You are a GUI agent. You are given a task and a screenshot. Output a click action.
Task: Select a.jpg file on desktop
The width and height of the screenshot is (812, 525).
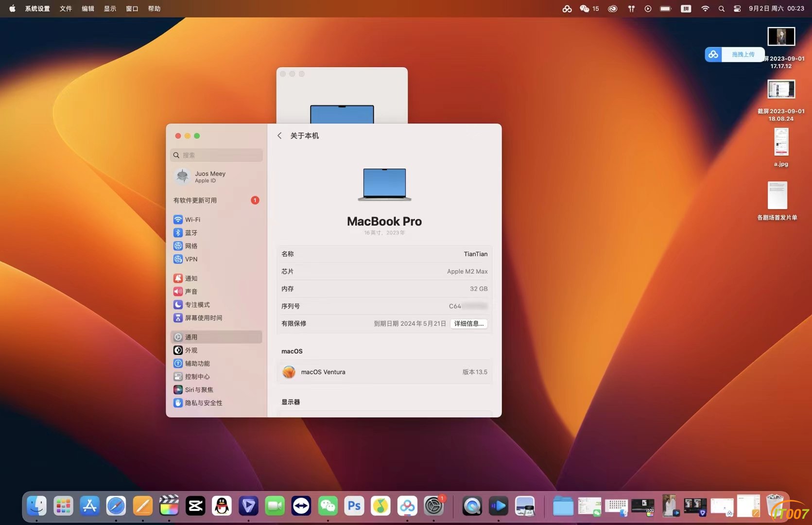(x=781, y=147)
